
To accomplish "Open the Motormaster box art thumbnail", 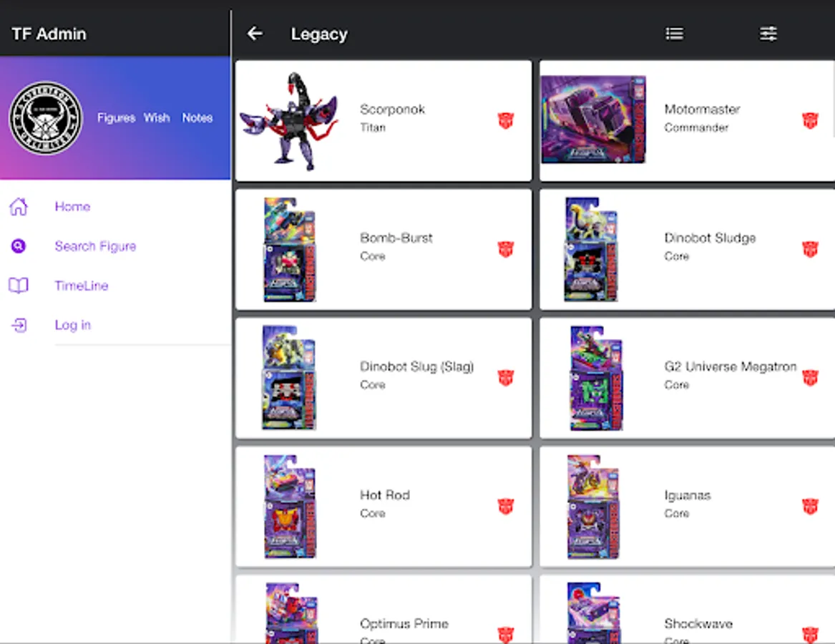I will click(x=593, y=119).
